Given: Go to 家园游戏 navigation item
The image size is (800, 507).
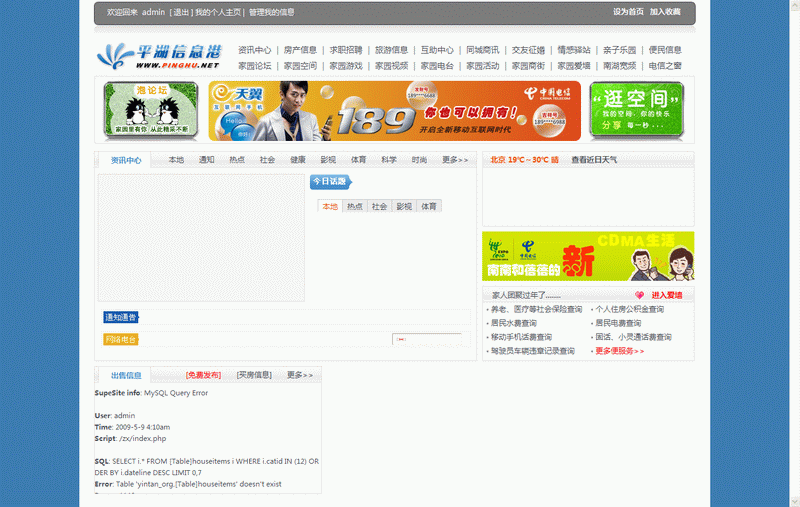Looking at the screenshot, I should (346, 66).
